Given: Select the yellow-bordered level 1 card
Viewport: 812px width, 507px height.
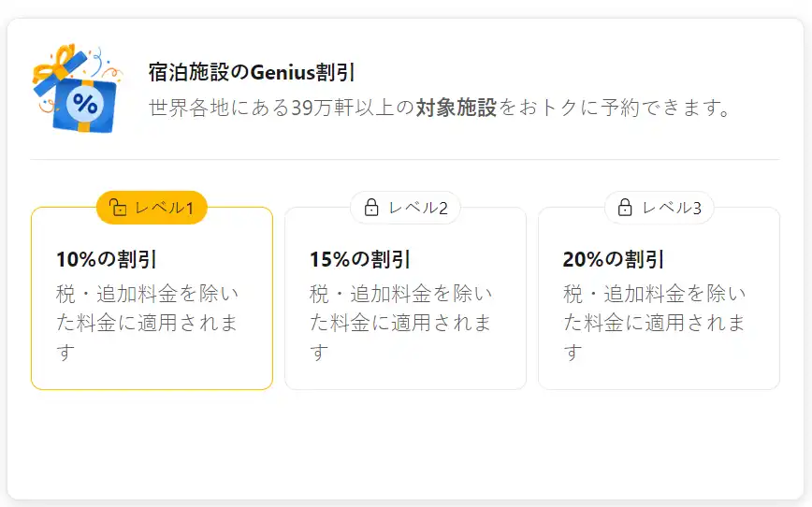Looking at the screenshot, I should point(152,298).
